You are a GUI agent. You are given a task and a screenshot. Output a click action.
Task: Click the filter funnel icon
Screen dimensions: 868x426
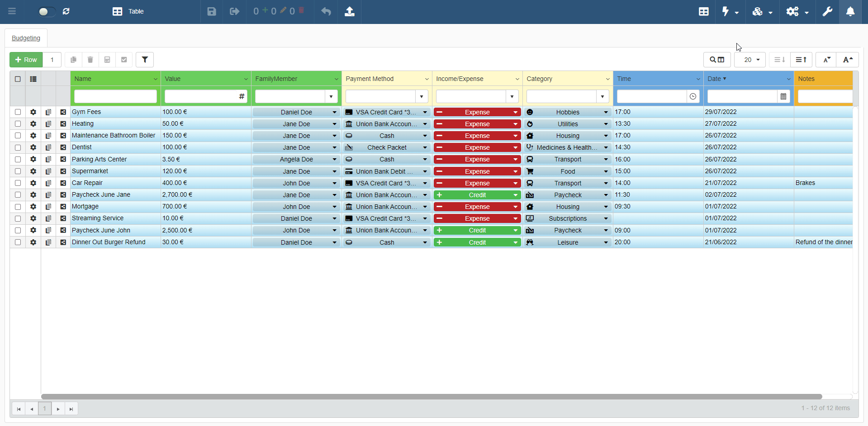click(145, 60)
